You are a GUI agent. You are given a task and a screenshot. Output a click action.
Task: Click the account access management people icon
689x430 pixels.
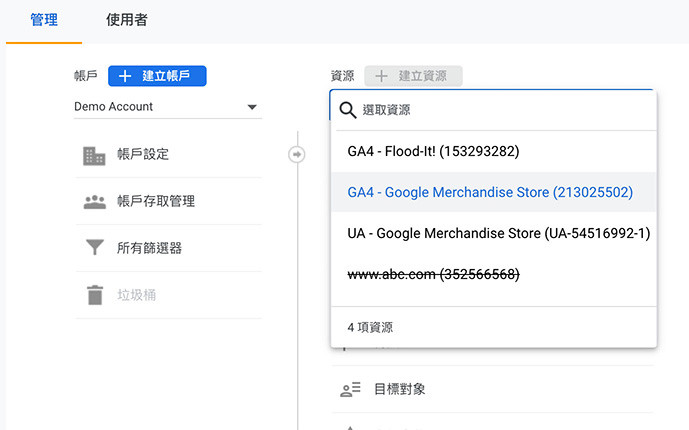pos(94,201)
